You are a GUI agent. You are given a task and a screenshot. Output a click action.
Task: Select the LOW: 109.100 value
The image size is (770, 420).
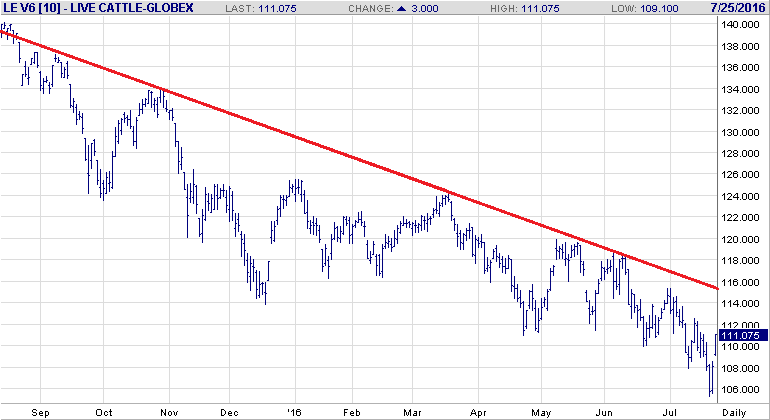coord(661,8)
